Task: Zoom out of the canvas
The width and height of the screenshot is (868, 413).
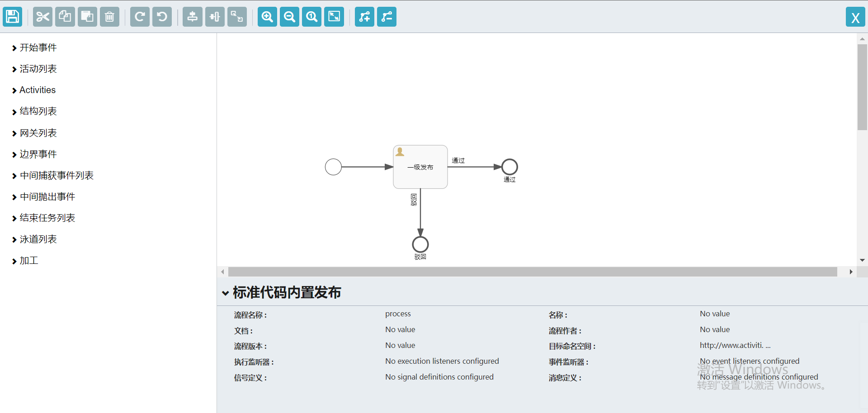Action: (289, 17)
